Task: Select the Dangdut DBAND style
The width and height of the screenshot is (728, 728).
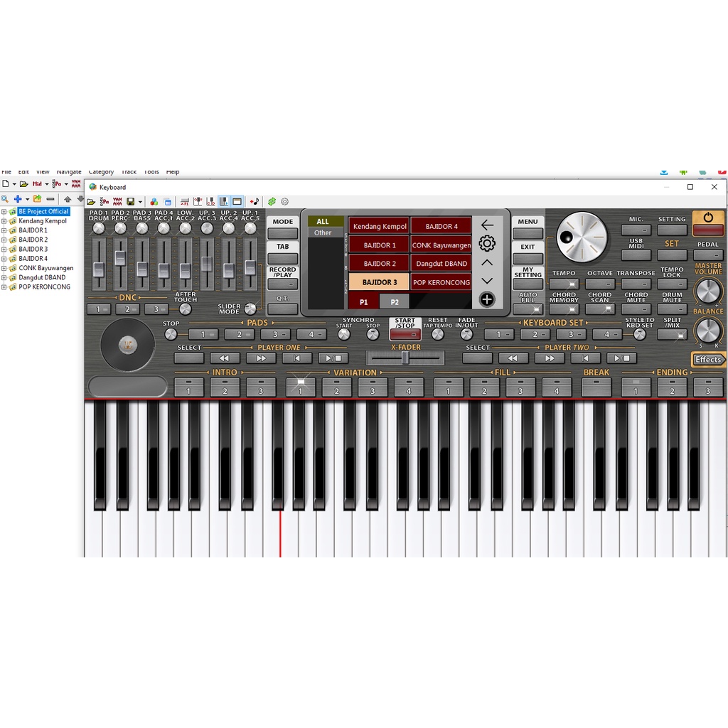Action: (441, 264)
